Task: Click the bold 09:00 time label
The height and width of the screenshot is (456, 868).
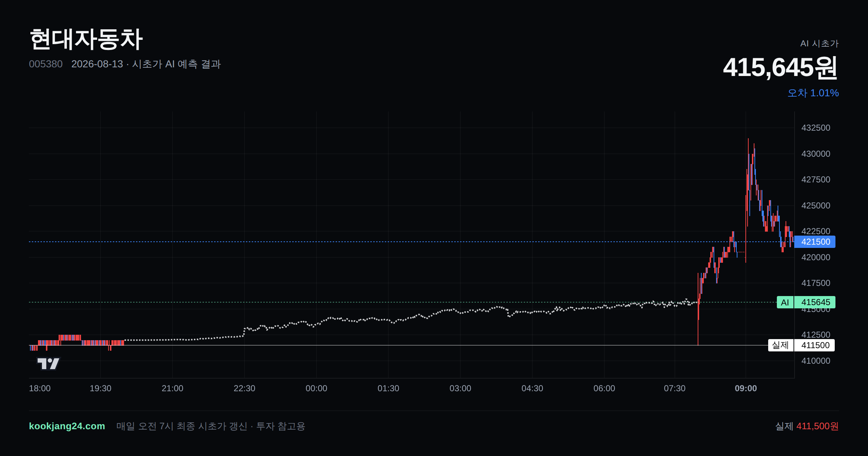Action: [x=746, y=388]
